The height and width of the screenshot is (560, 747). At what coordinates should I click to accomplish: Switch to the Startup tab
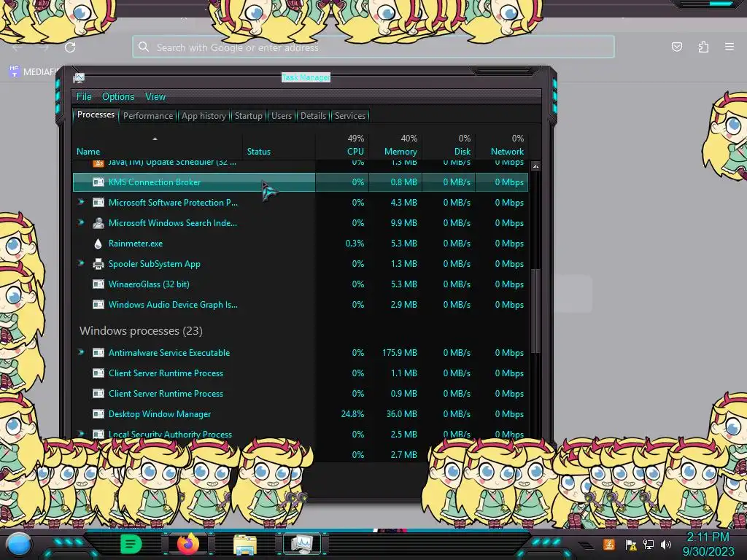coord(248,116)
